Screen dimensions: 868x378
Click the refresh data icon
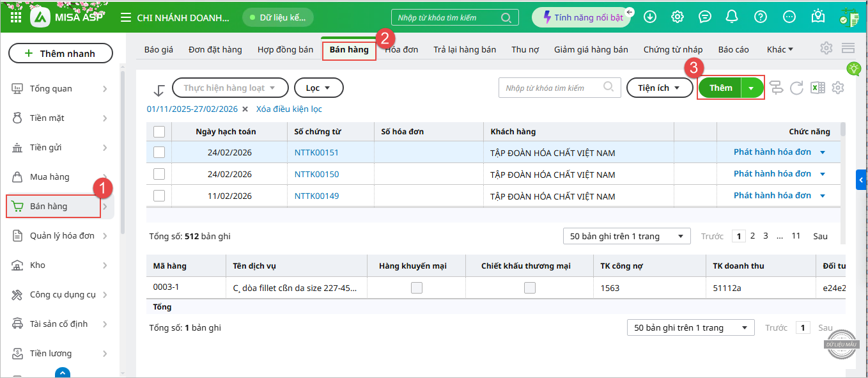[796, 88]
